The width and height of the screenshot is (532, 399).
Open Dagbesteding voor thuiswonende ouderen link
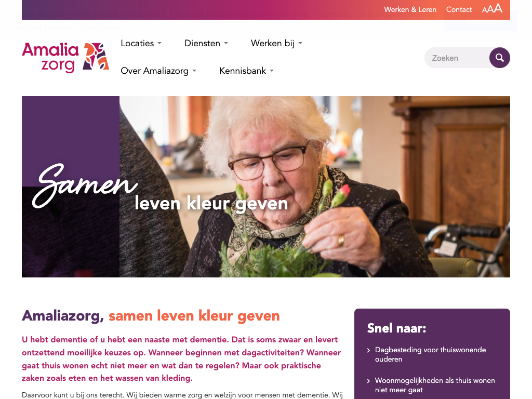(430, 354)
